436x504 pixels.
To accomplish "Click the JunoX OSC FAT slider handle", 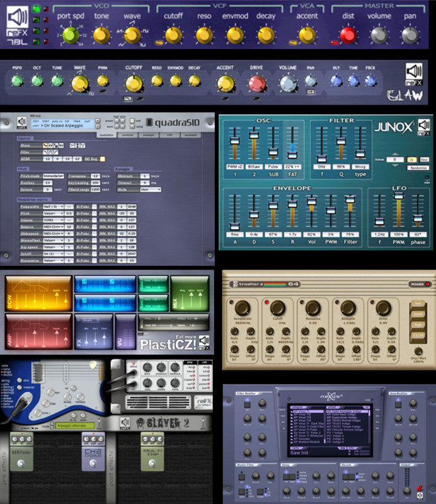I will tap(292, 155).
